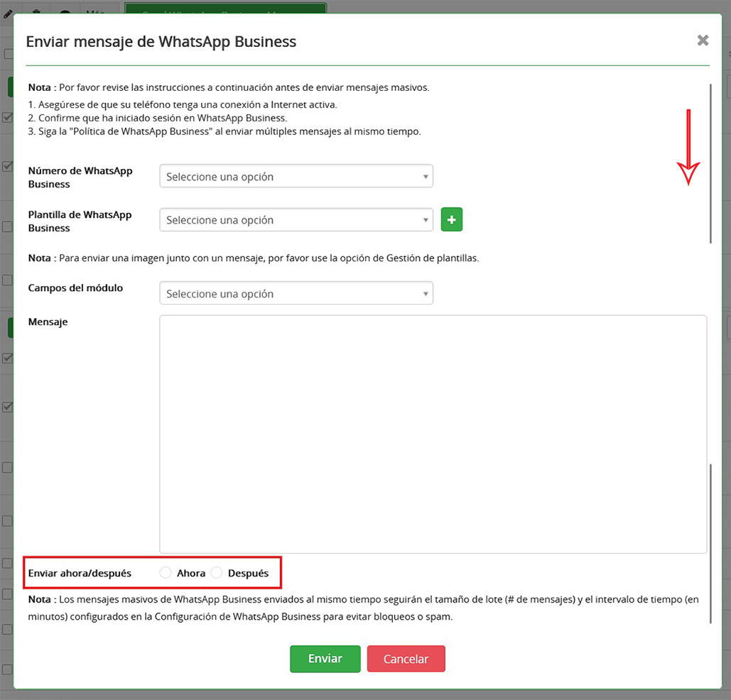Click the pencil edit icon behind dialog
Image resolution: width=731 pixels, height=700 pixels.
coord(8,12)
